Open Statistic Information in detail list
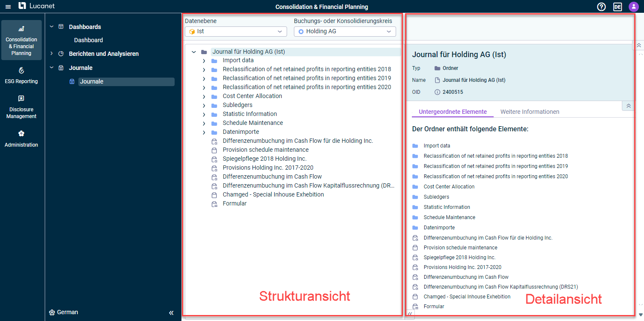 pyautogui.click(x=446, y=207)
